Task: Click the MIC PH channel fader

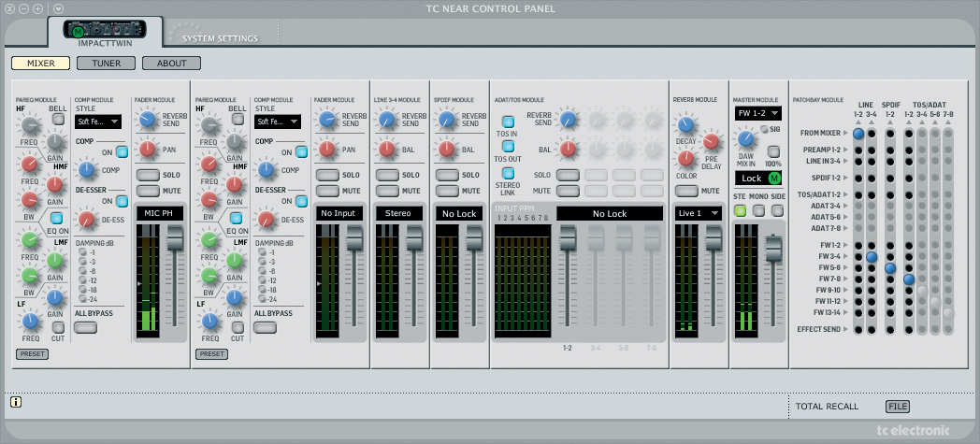Action: pyautogui.click(x=176, y=240)
